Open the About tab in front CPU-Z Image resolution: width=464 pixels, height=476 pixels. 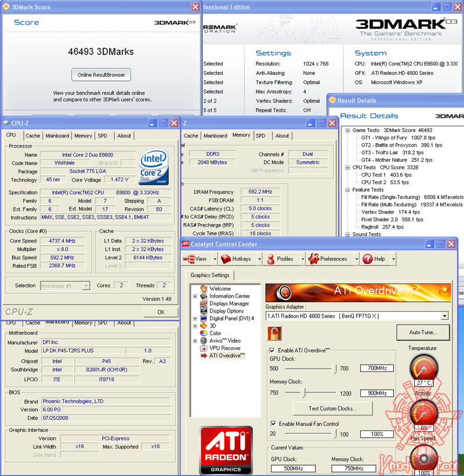[x=124, y=136]
